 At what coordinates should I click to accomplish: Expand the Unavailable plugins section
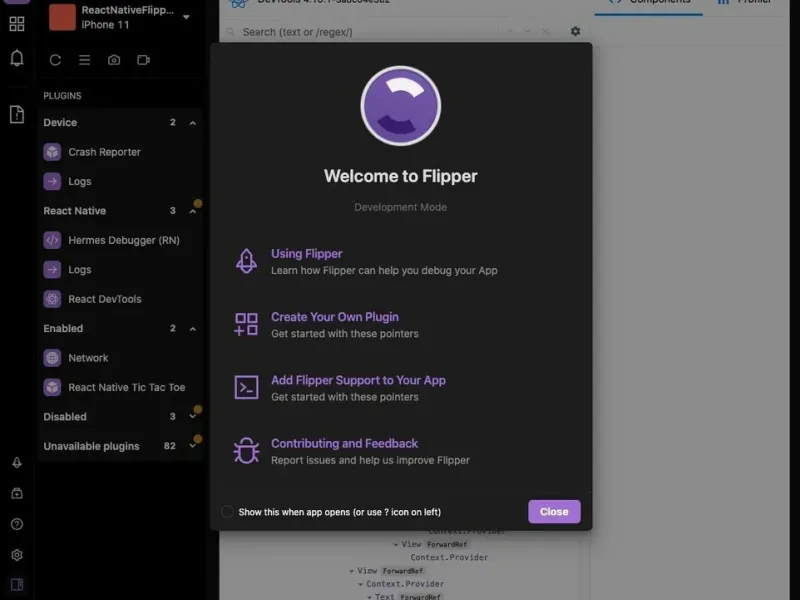click(193, 446)
